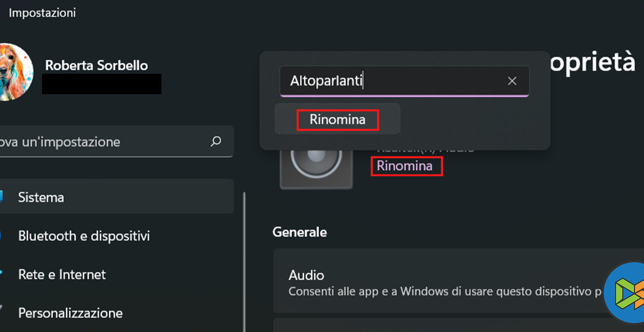Go to Rete e Internet section

[x=62, y=274]
